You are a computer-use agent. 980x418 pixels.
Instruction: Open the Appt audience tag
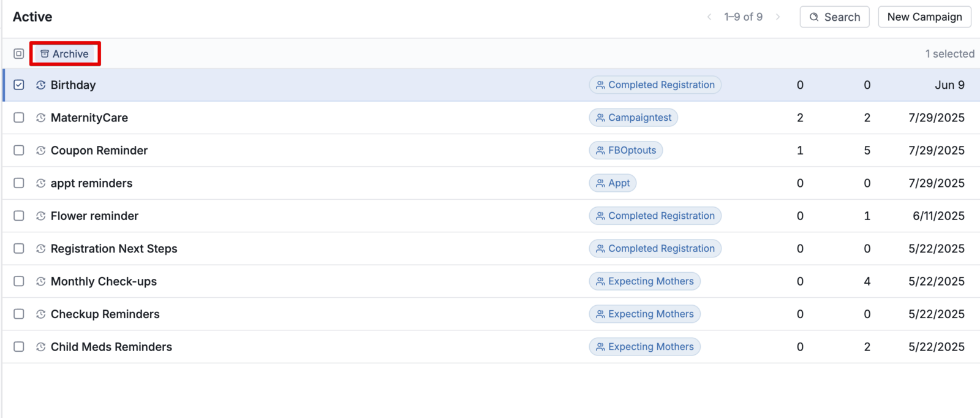[612, 183]
